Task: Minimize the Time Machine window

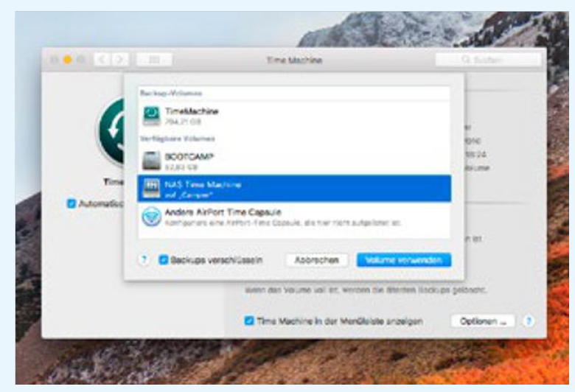Action: [x=68, y=60]
